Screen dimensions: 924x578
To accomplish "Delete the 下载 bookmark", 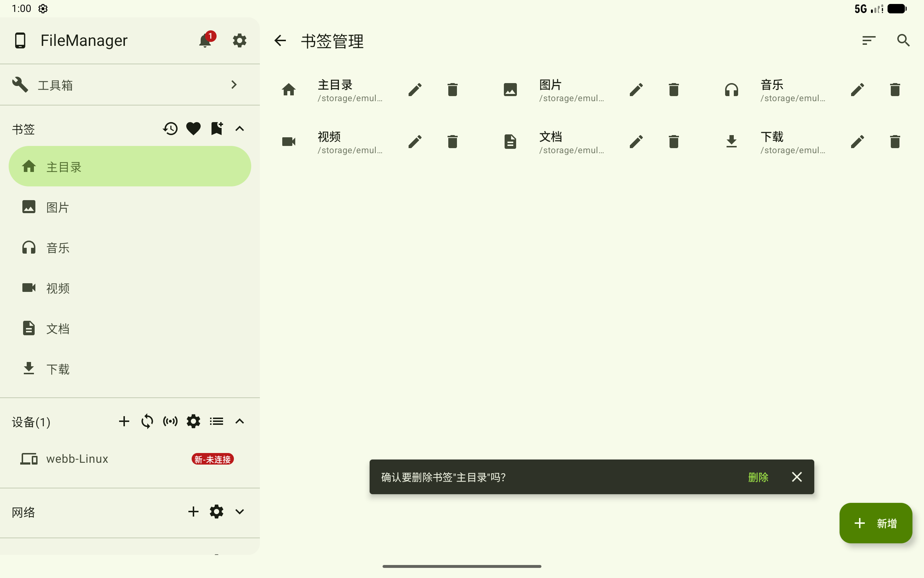I will (895, 142).
